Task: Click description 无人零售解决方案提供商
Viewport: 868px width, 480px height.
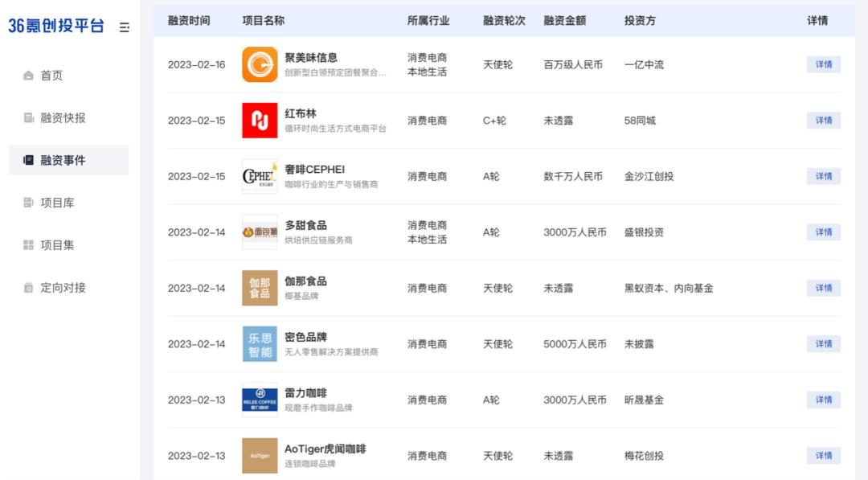Action: tap(331, 352)
